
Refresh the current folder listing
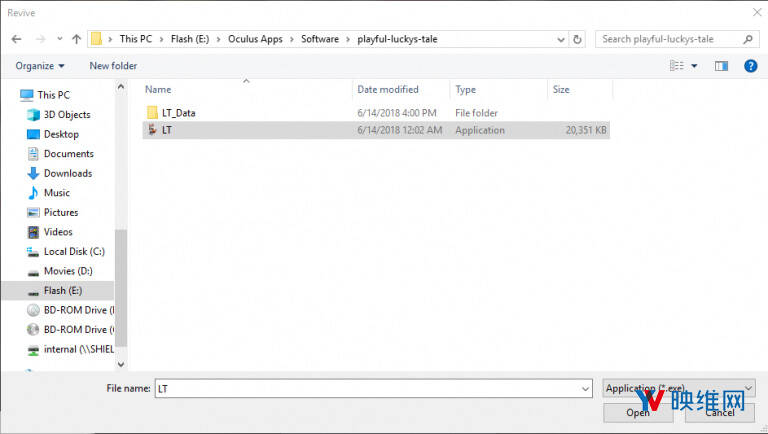(x=577, y=39)
